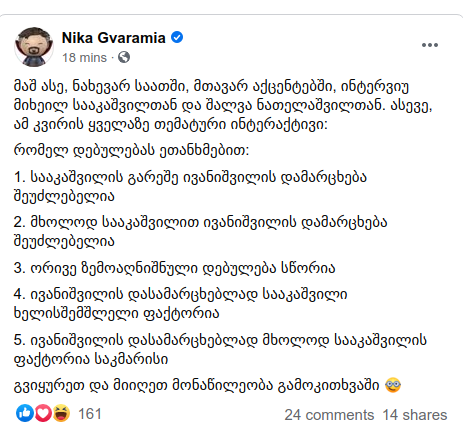Viewport: 463px width, 433px height.
Task: Click the Haha laughing reaction icon
Action: (61, 413)
